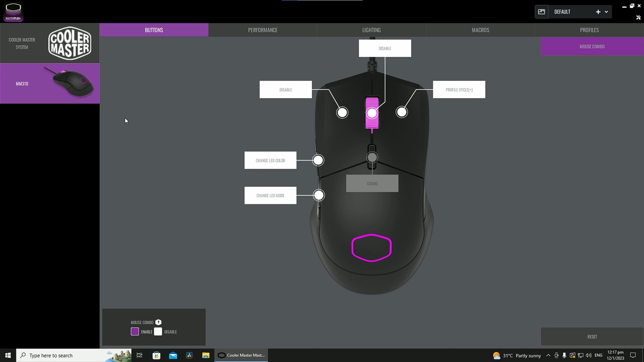This screenshot has width=644, height=362.
Task: Click the LIGHTING tab icon
Action: click(372, 29)
